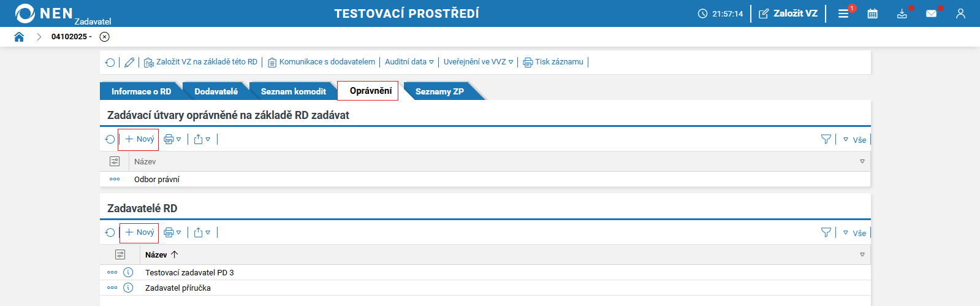The image size is (980, 306).
Task: Open messages via the envelope icon
Action: pos(932,13)
